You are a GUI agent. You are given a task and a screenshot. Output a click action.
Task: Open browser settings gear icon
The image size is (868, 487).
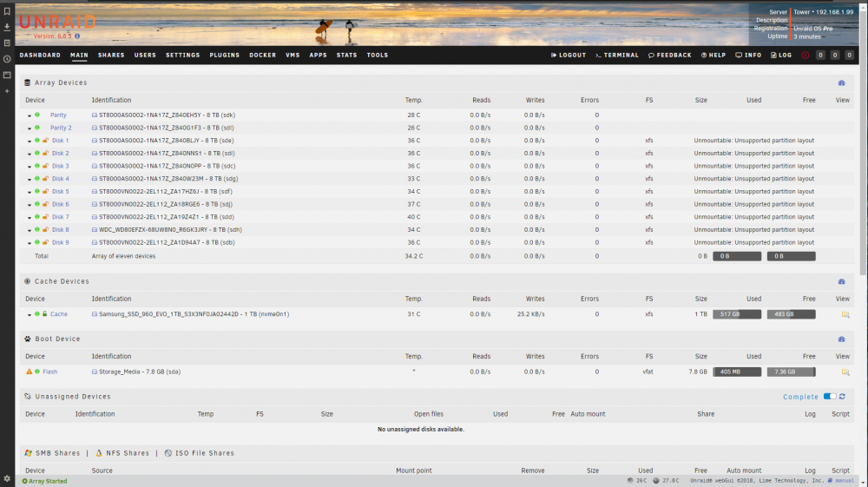7,478
